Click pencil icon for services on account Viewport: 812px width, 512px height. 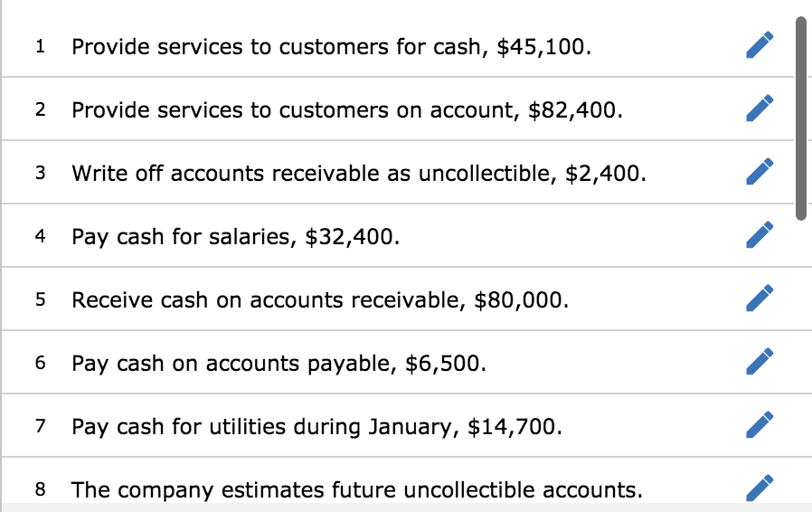760,109
